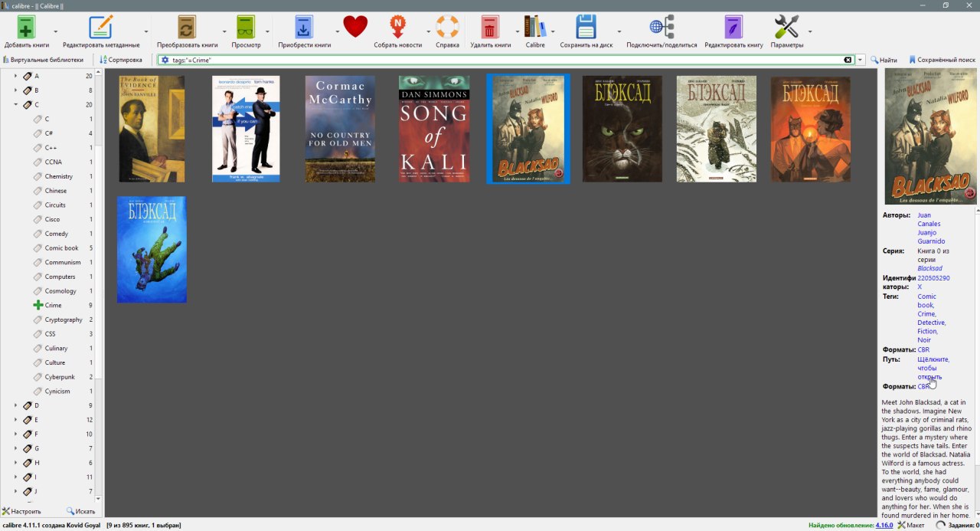Click the Noir tag link in details

[x=924, y=340]
